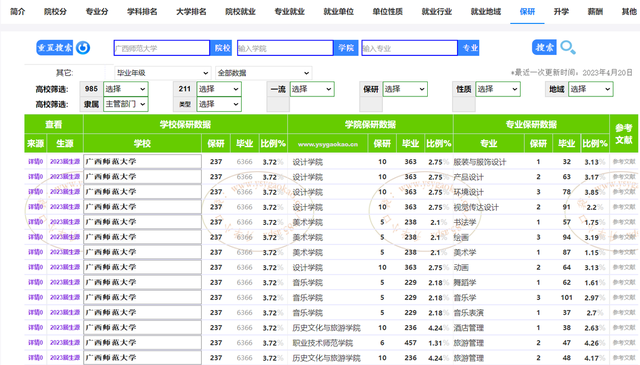
Task: Click the 服装与服饰设计 major cell
Action: [480, 162]
